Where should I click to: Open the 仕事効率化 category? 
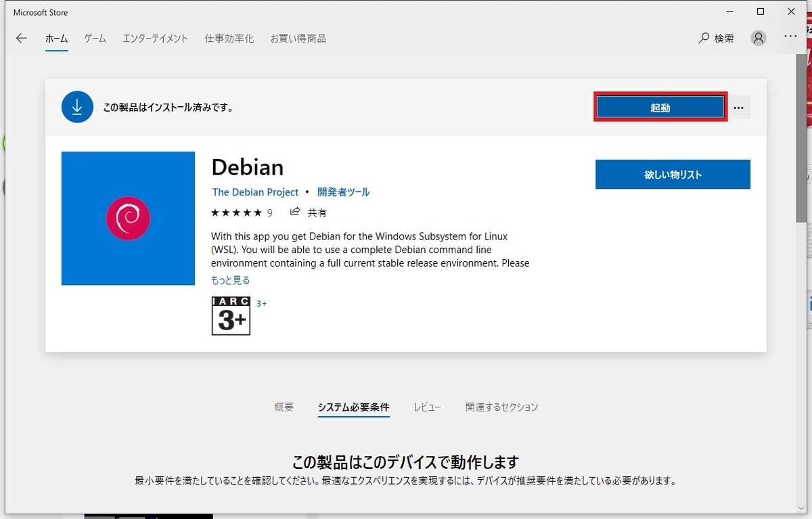coord(229,39)
